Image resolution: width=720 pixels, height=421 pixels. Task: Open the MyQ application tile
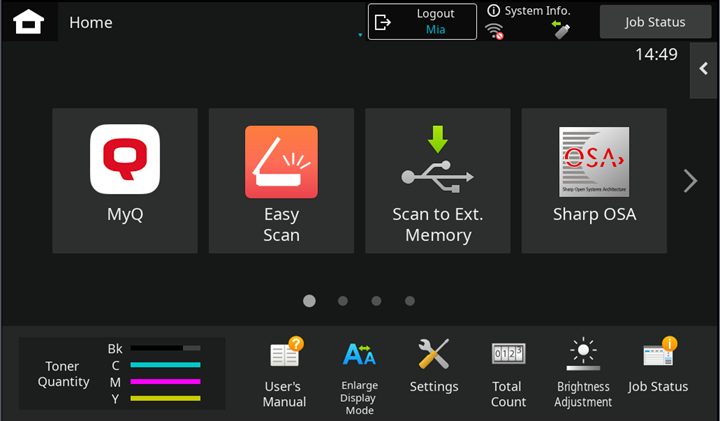[125, 180]
